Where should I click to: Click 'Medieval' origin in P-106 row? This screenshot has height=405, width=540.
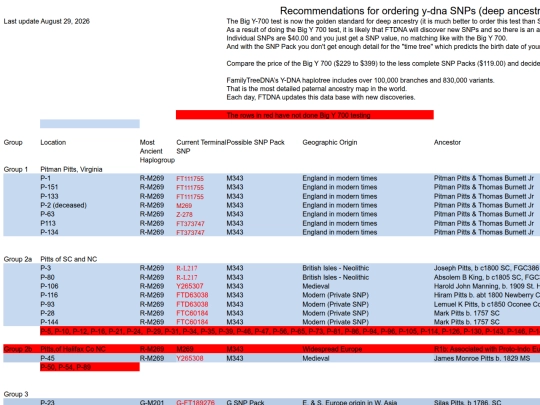click(x=316, y=286)
